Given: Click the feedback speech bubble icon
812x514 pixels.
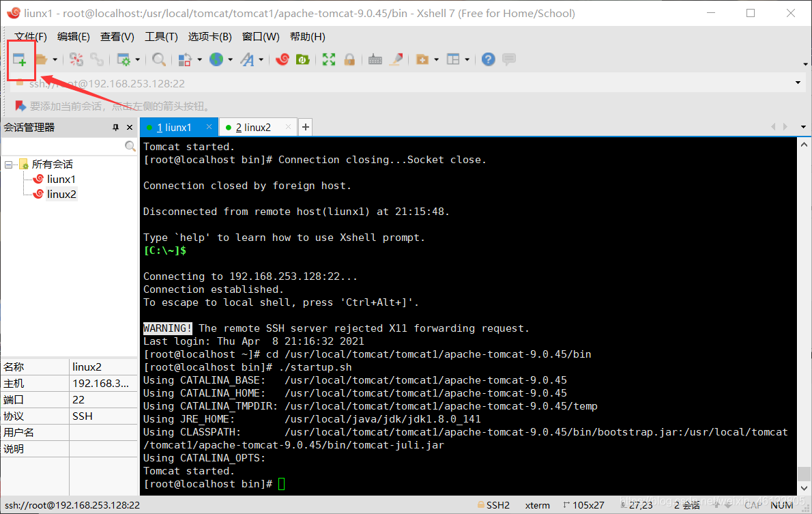Looking at the screenshot, I should point(509,59).
